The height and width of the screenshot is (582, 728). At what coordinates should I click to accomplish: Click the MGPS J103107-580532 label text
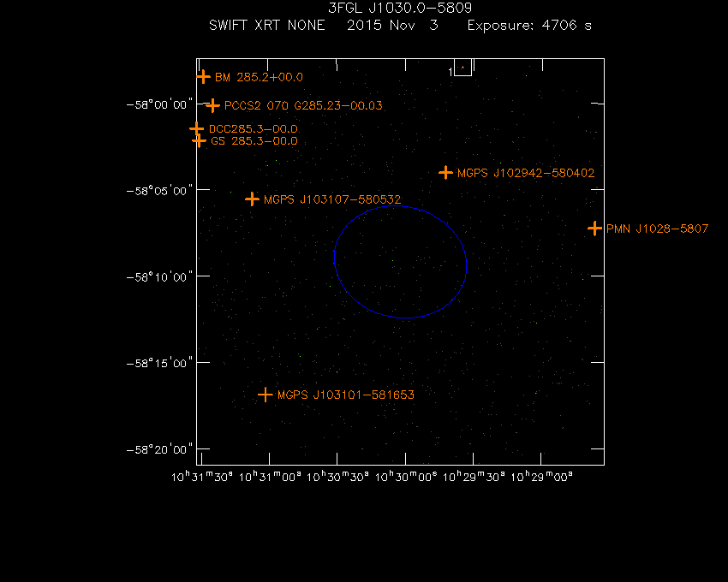(x=332, y=199)
